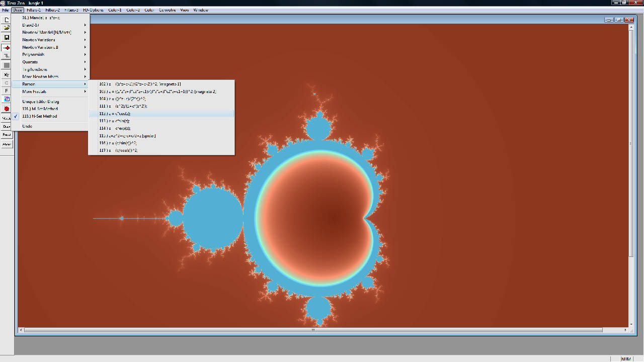
Task: Select formula 102 magneto 1
Action: pyautogui.click(x=161, y=84)
